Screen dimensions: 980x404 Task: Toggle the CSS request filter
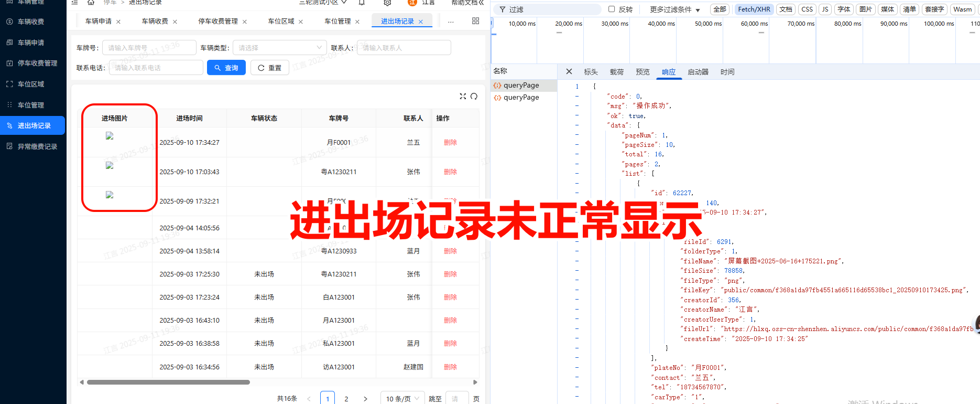807,9
